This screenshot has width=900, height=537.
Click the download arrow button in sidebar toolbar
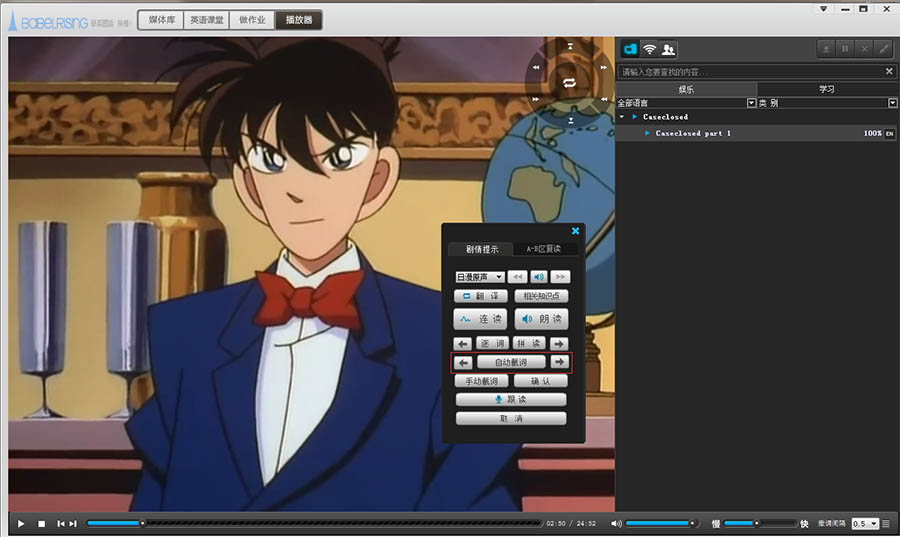tap(826, 49)
